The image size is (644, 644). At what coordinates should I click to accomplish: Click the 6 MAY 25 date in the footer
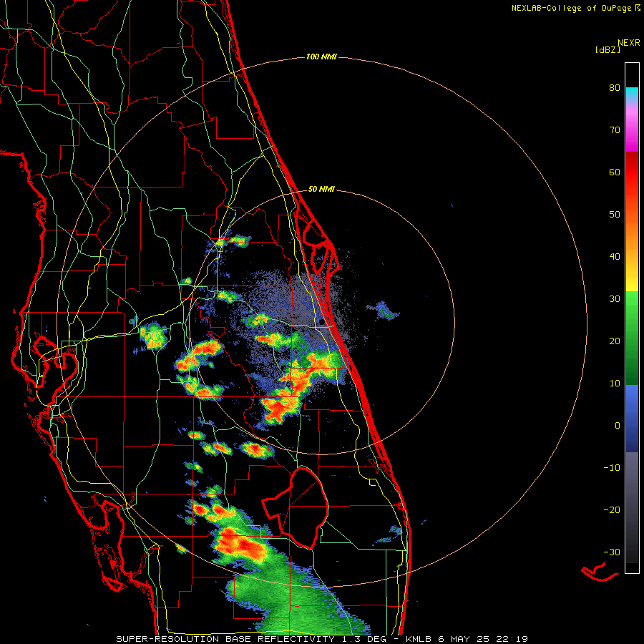pos(464,639)
